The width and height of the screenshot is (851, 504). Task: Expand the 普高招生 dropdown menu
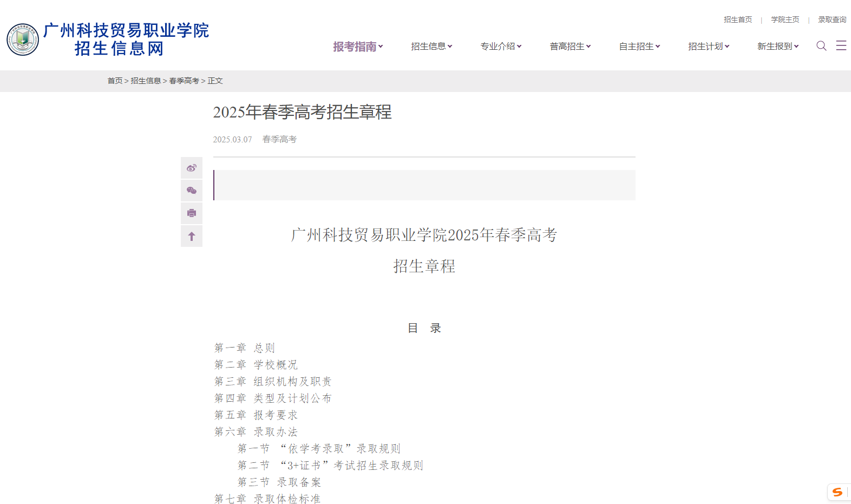pyautogui.click(x=570, y=47)
